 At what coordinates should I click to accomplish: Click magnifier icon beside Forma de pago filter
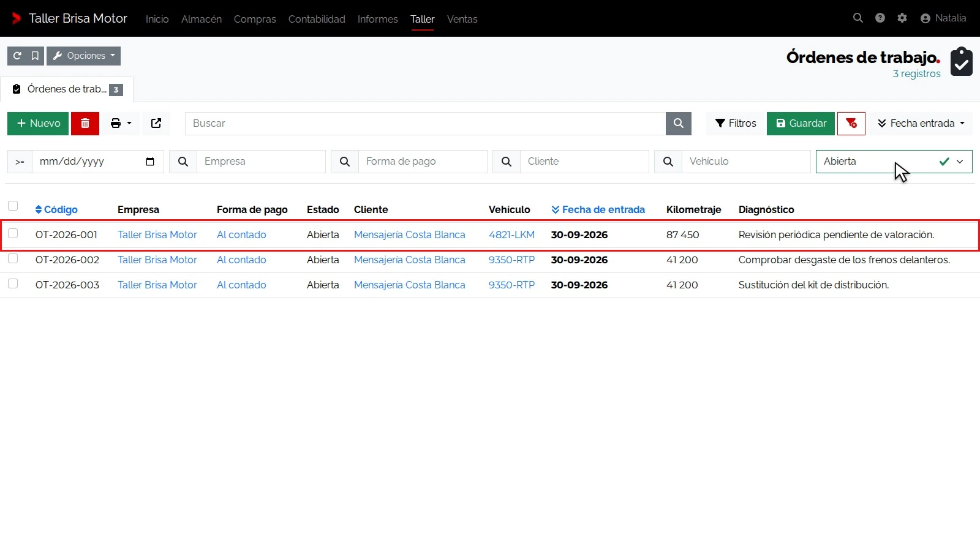(x=345, y=162)
